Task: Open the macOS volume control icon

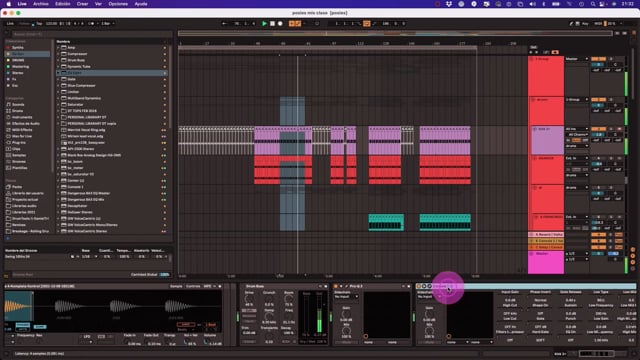Action: click(x=533, y=4)
